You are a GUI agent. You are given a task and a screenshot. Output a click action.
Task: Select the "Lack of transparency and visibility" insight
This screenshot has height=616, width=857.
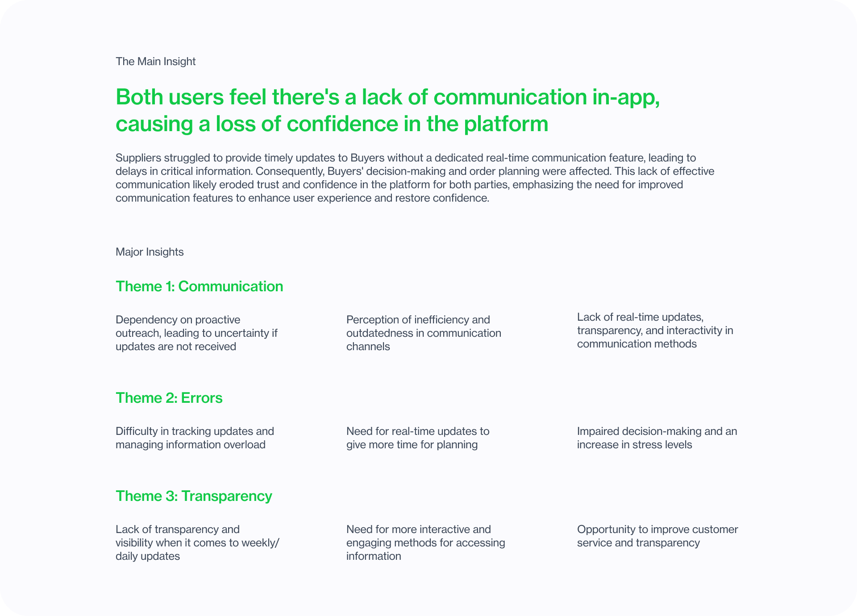pyautogui.click(x=197, y=543)
